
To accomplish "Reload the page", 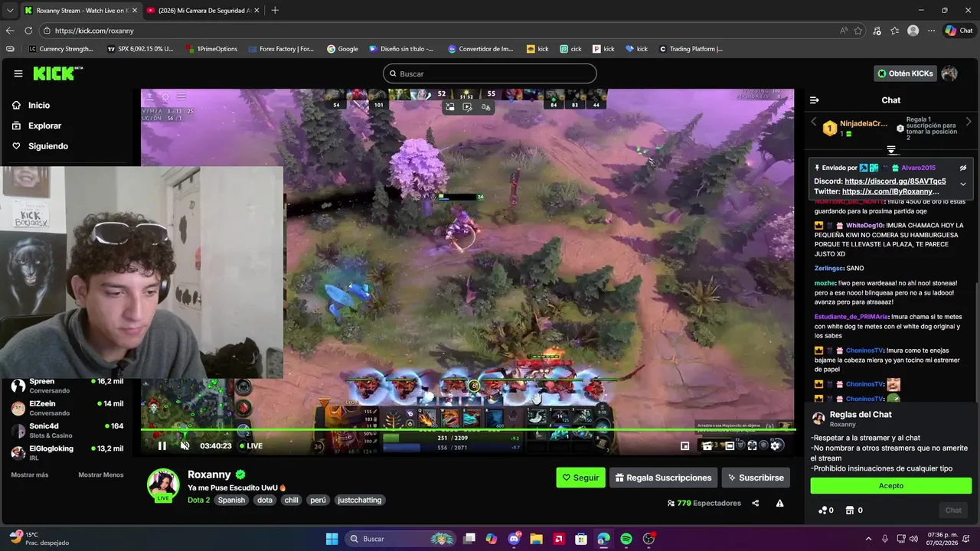I will [x=28, y=31].
